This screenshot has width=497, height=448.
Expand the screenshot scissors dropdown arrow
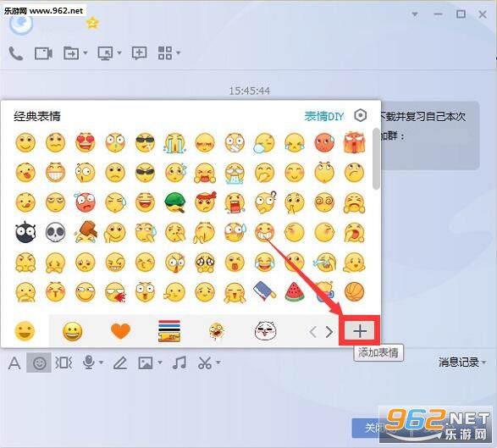coord(218,362)
